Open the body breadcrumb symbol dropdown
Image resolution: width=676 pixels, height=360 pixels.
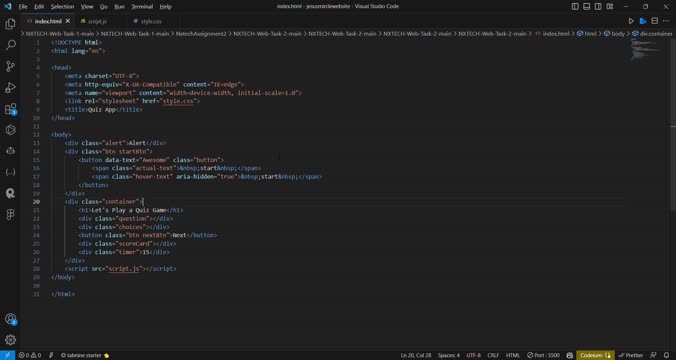point(614,34)
